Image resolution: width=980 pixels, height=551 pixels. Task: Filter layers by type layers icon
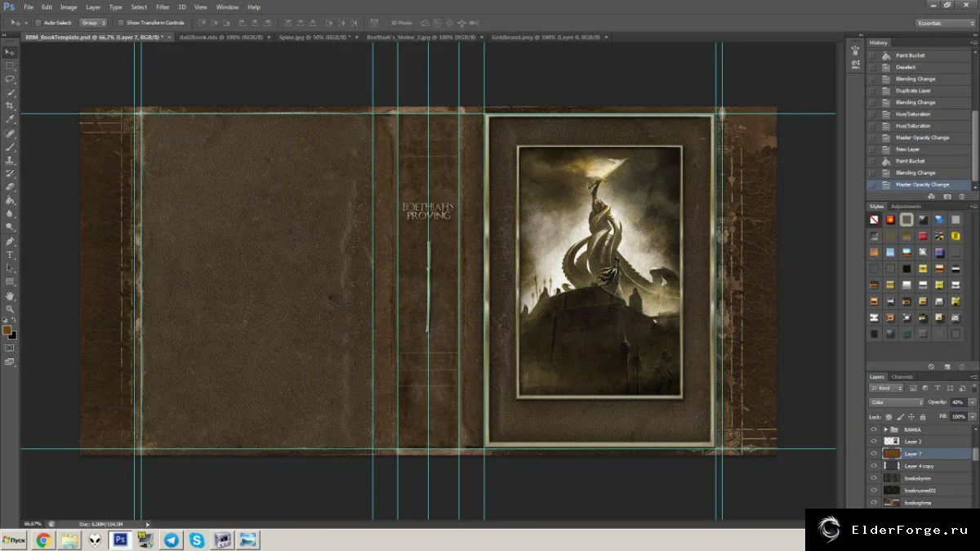937,388
